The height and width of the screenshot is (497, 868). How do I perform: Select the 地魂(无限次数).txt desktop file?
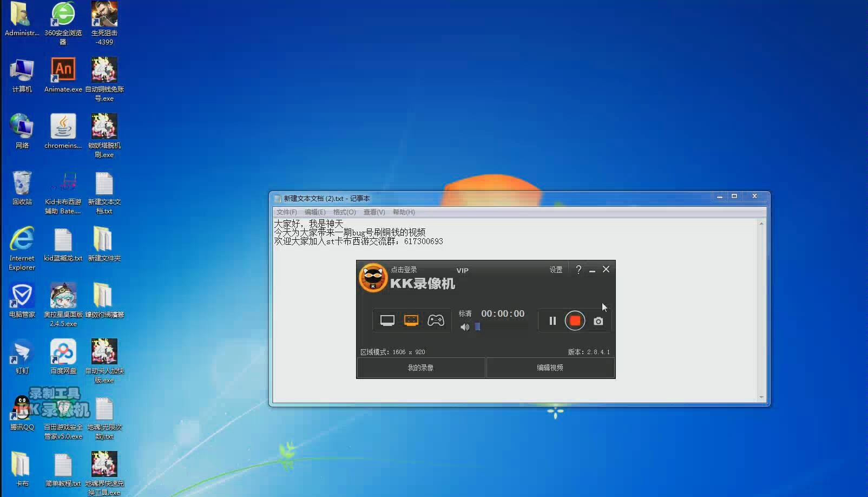point(104,417)
